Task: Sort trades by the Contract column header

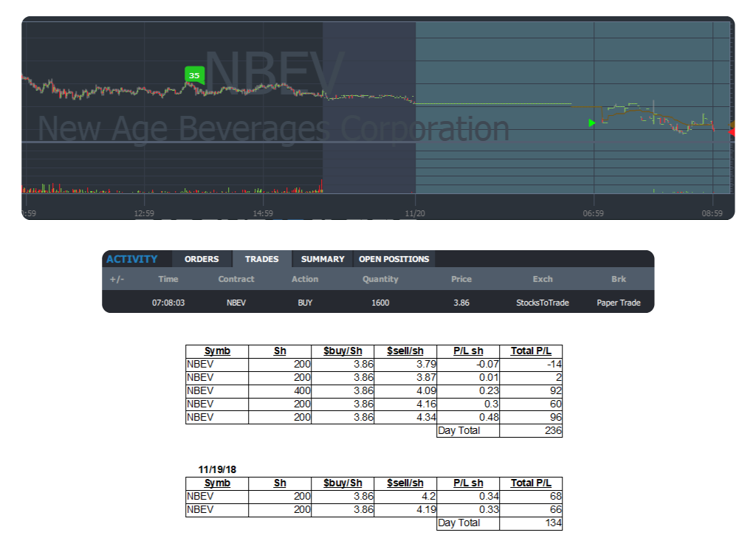Action: point(236,279)
